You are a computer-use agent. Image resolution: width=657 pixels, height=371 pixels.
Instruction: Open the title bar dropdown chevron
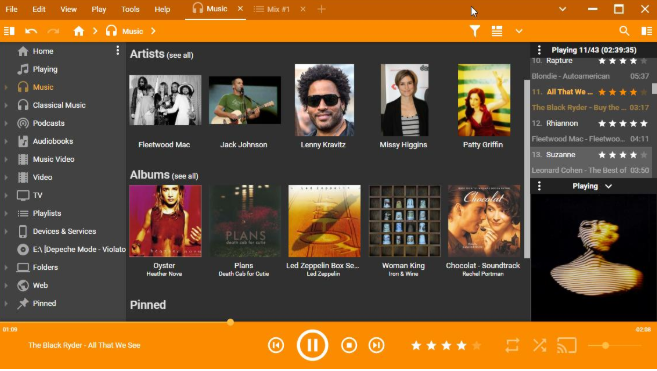(x=562, y=9)
